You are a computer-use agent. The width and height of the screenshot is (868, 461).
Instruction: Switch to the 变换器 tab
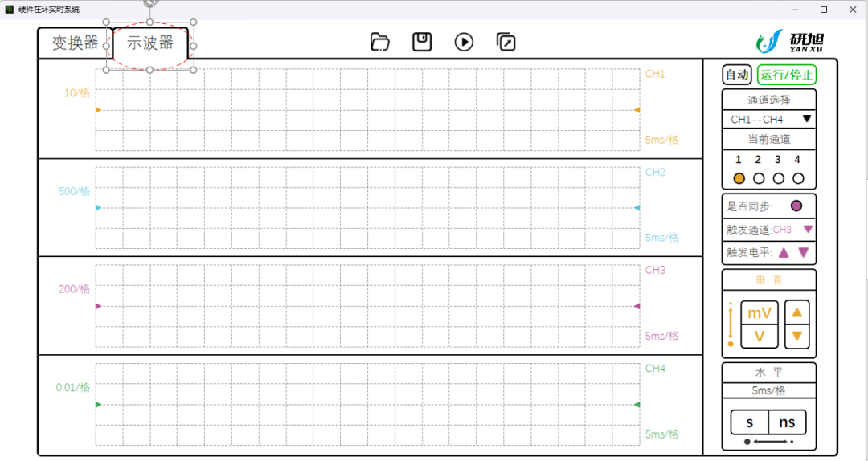tap(76, 43)
